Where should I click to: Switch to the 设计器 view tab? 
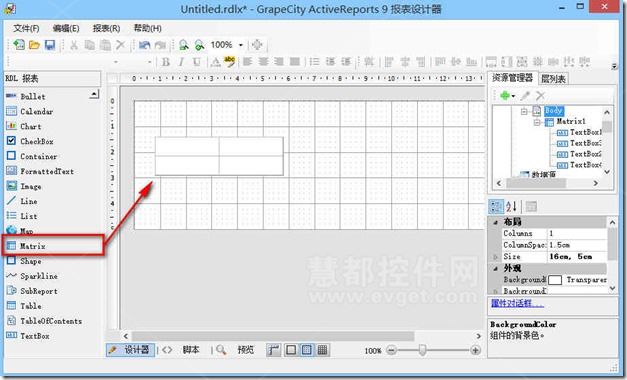click(130, 350)
